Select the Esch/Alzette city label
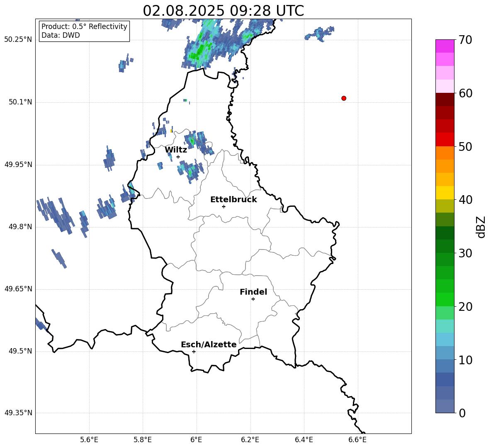491x448 pixels. click(209, 344)
